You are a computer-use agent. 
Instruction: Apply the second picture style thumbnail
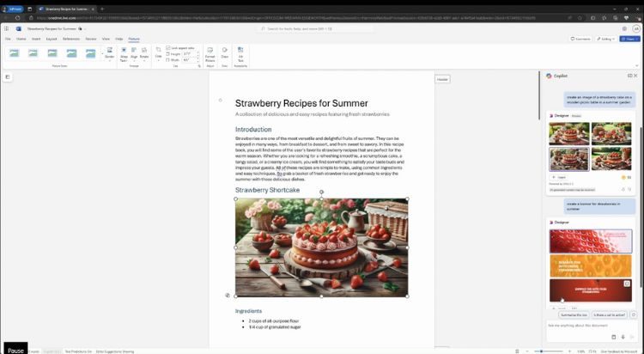click(33, 53)
